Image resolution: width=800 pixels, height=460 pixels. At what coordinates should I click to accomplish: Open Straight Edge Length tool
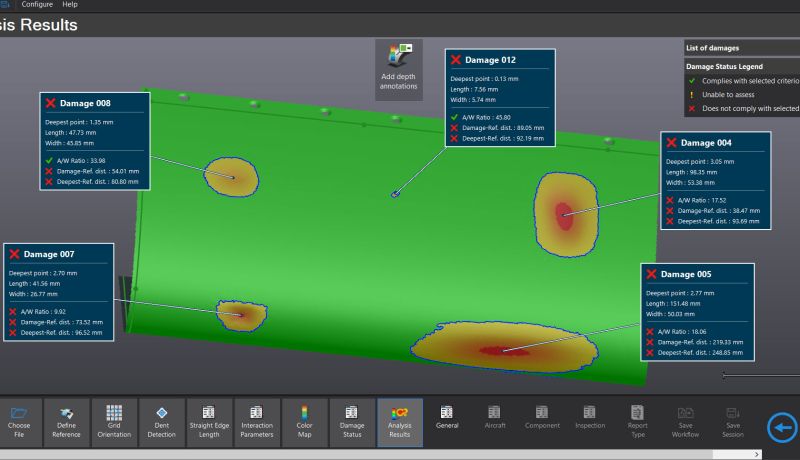tap(209, 422)
